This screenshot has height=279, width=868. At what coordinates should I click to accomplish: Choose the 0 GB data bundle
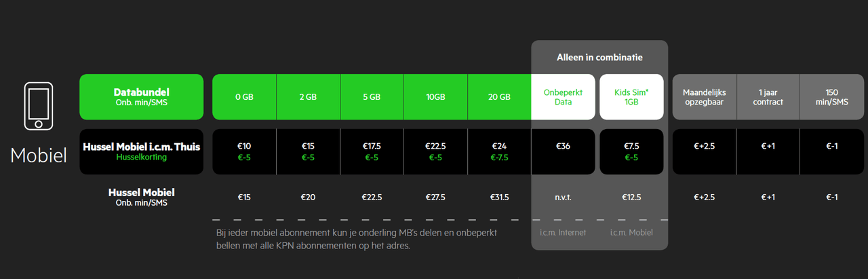[x=244, y=97]
